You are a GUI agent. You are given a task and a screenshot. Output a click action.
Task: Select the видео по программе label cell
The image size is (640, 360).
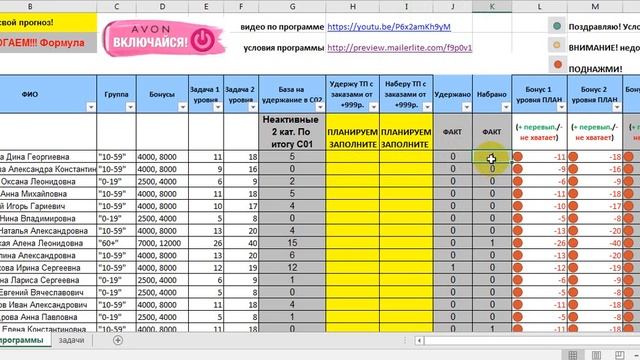click(x=282, y=27)
